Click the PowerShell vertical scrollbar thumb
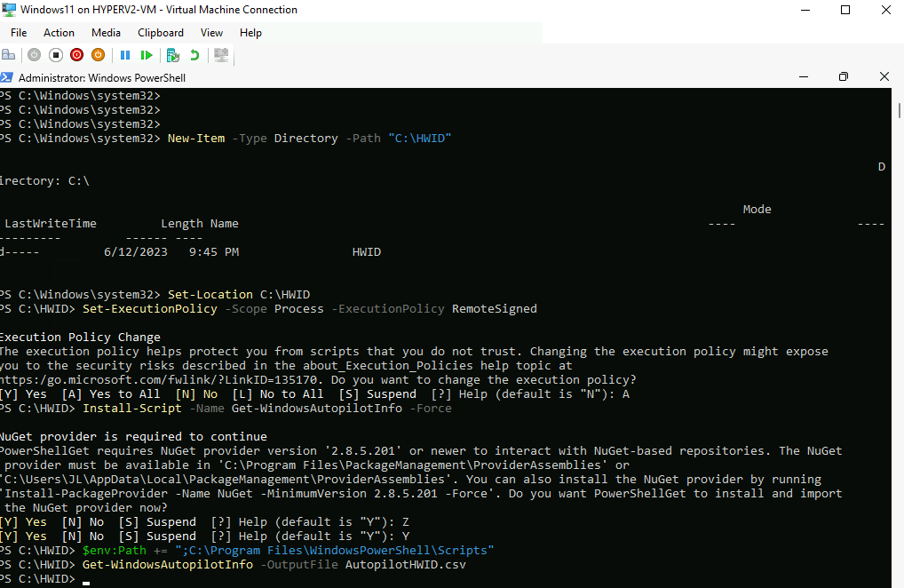Image resolution: width=904 pixels, height=588 pixels. [899, 109]
